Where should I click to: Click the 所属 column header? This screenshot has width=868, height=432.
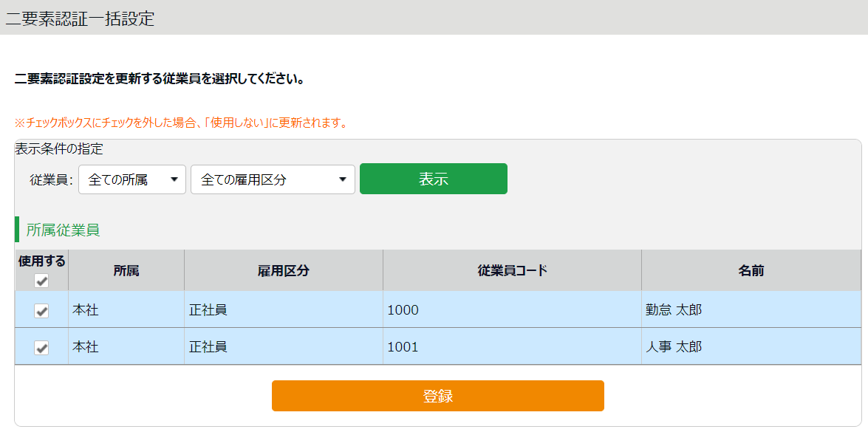tap(126, 270)
